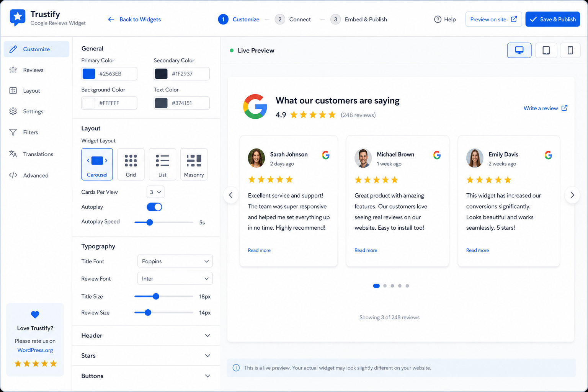Click the external link icon in Preview on site
Image resolution: width=588 pixels, height=392 pixels.
click(x=514, y=19)
